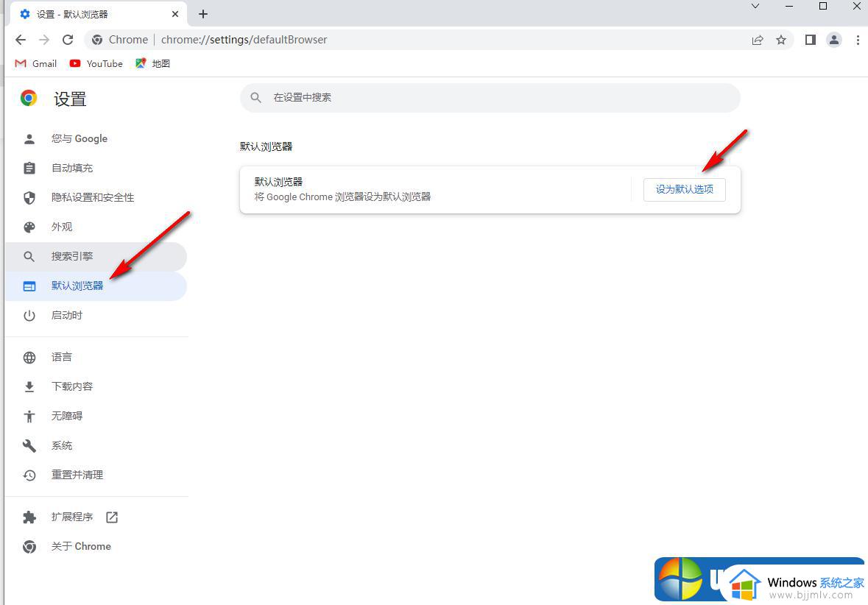
Task: Click the shield icon next to 隐私设置和安全性
Action: coord(29,197)
